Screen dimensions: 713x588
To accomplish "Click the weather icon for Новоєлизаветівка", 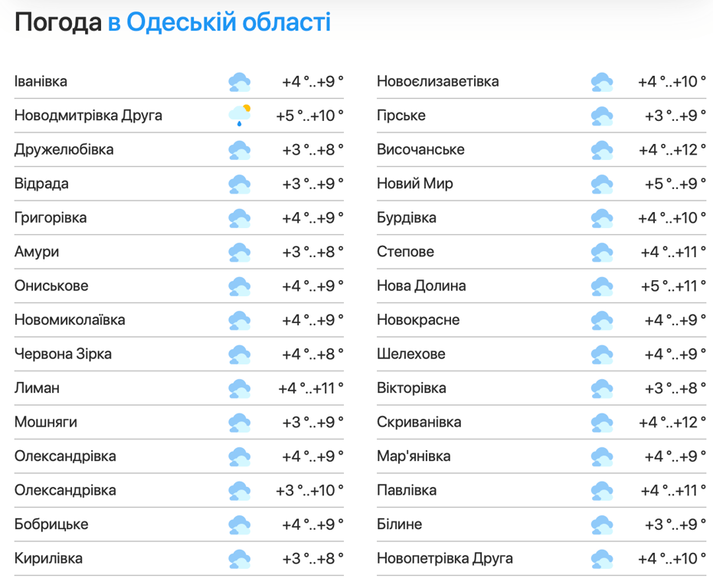I will (602, 82).
